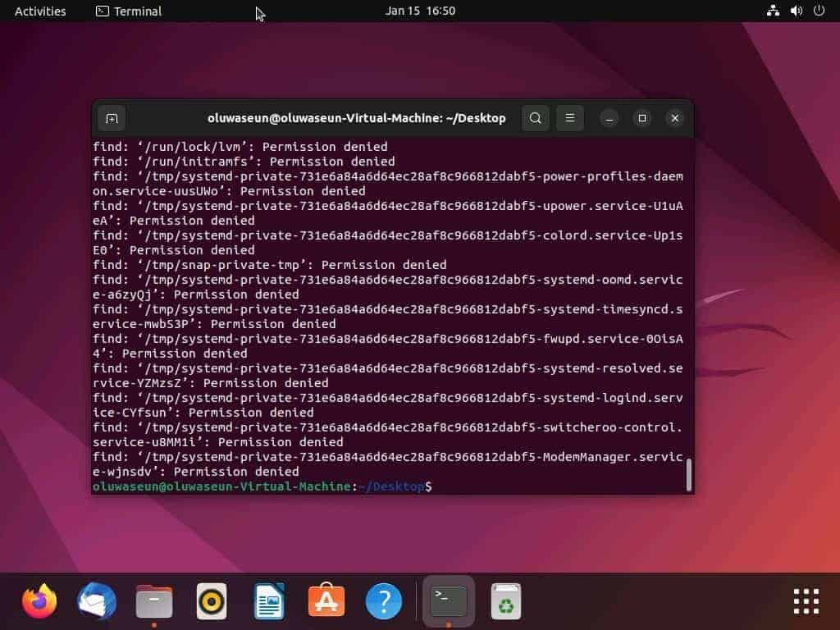Open the Terminal menu in the top bar
The image size is (840, 630).
[x=128, y=11]
